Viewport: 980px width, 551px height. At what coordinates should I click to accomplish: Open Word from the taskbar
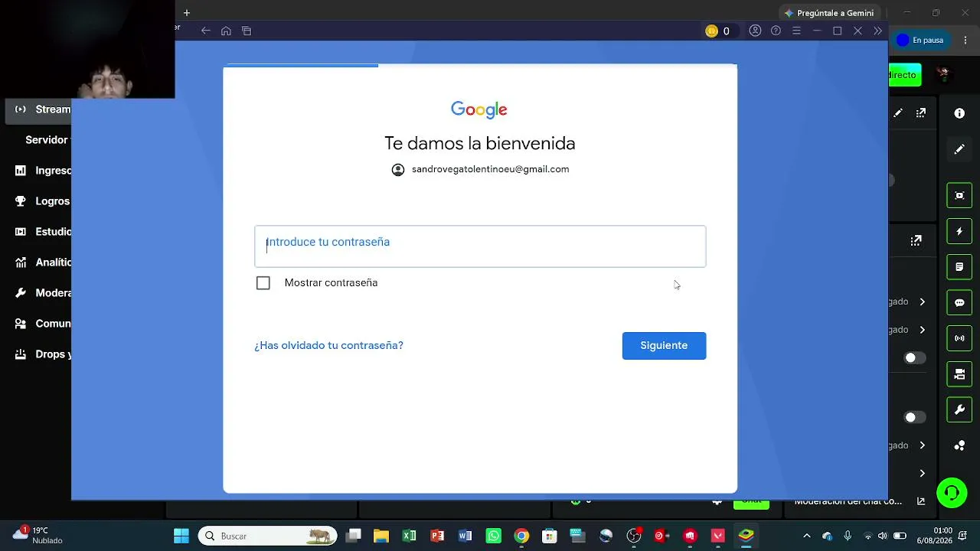pos(465,536)
